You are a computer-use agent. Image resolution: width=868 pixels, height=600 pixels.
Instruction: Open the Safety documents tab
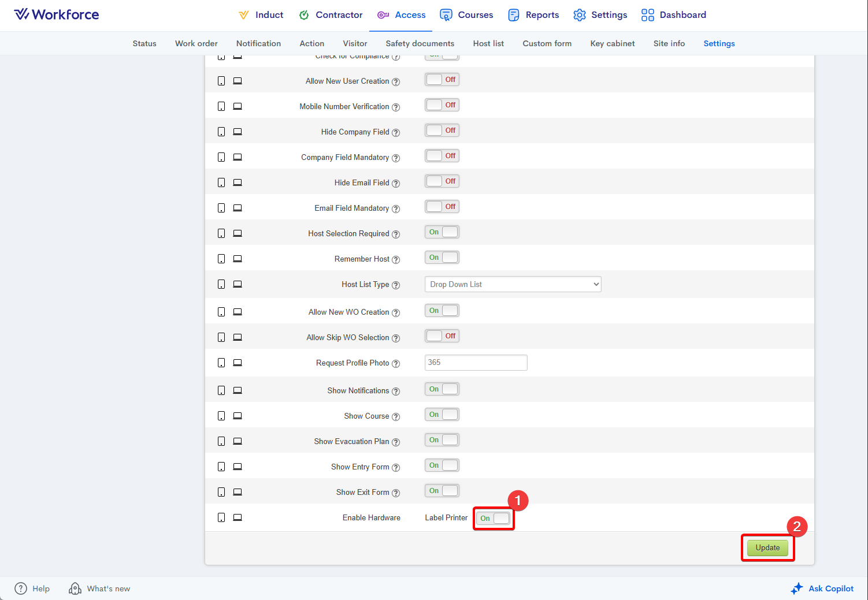[x=420, y=43]
